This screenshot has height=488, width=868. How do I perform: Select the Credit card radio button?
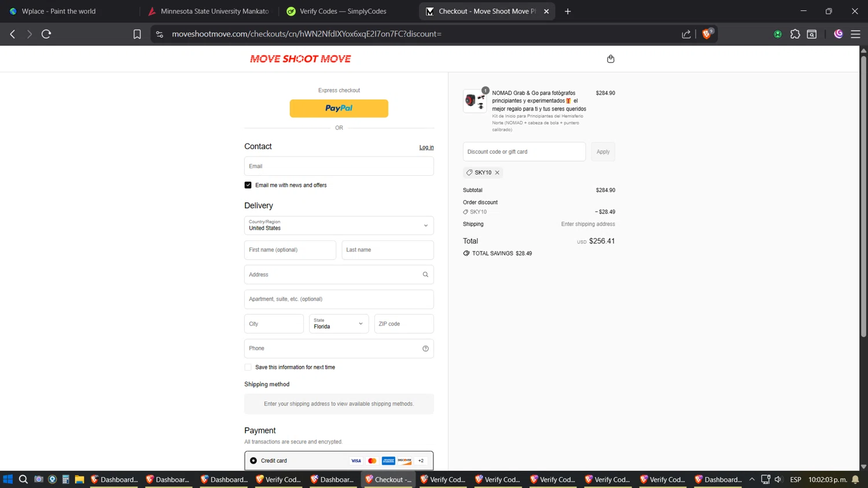[x=253, y=461]
